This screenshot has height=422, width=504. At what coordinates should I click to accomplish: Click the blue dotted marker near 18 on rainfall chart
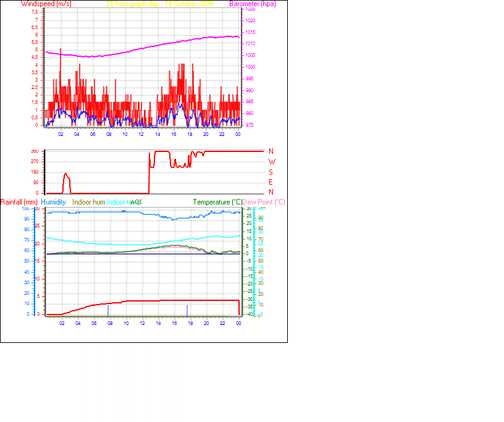point(187,310)
